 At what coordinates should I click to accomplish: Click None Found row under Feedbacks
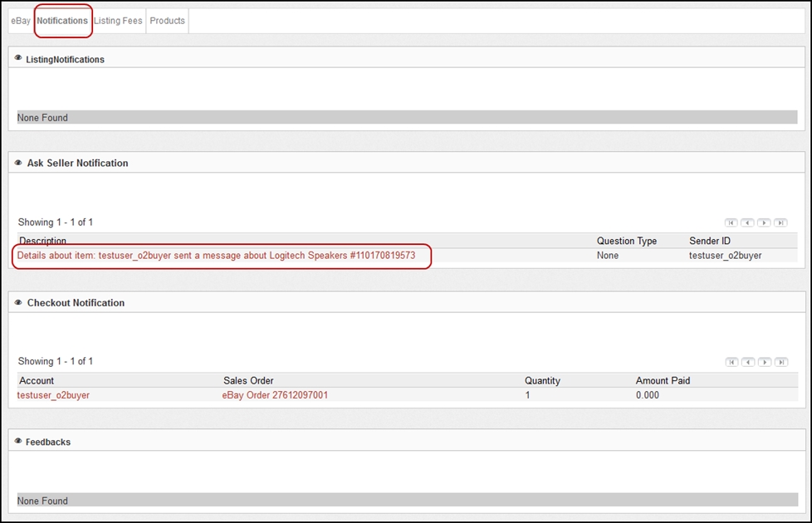pos(407,501)
